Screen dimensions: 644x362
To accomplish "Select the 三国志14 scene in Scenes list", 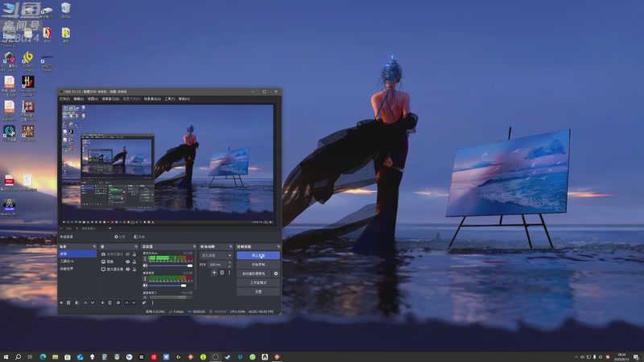I will 77,261.
